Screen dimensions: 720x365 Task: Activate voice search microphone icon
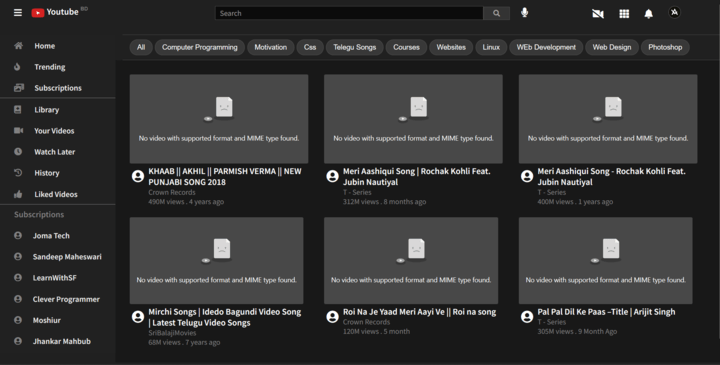click(x=524, y=12)
